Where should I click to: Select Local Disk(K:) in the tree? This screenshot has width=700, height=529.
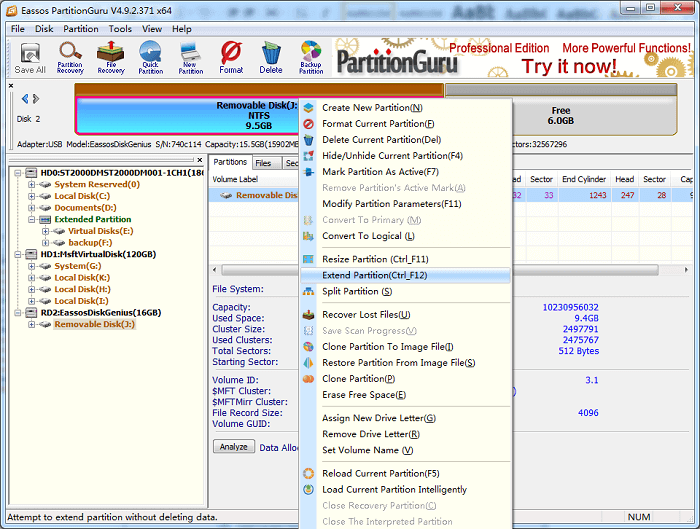(82, 278)
